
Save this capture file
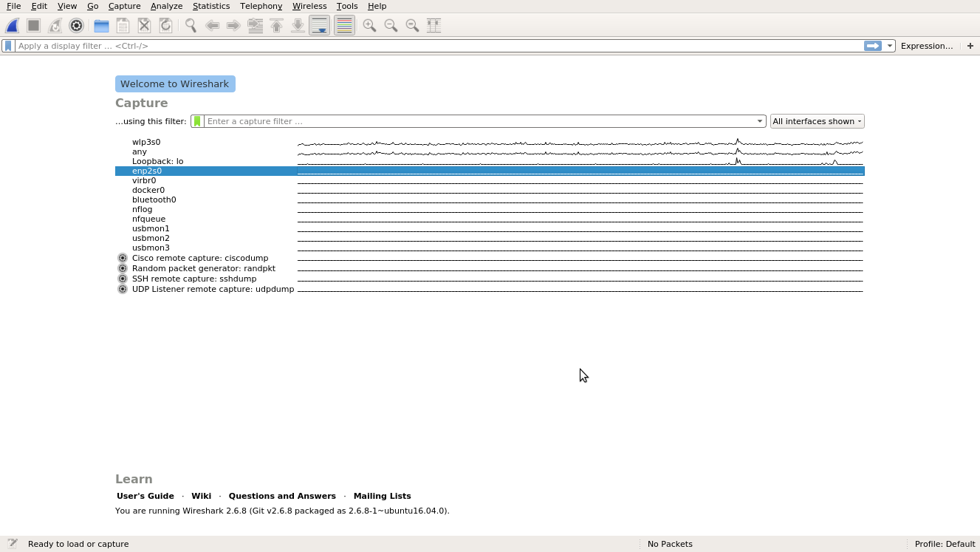pyautogui.click(x=123, y=26)
